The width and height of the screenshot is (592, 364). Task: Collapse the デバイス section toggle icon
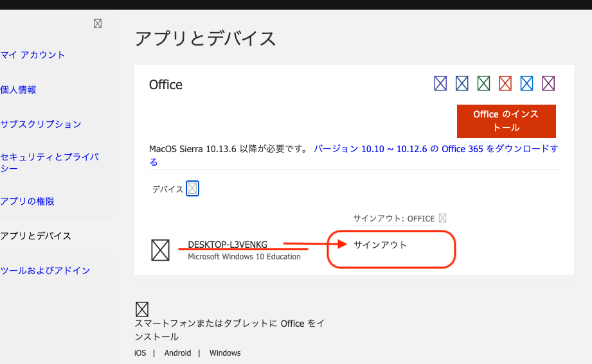pos(192,189)
